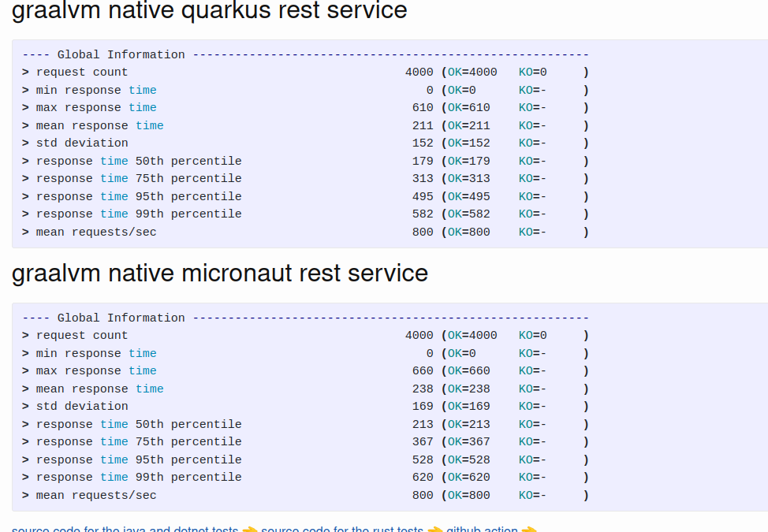Click the 'OK=169' value

468,406
